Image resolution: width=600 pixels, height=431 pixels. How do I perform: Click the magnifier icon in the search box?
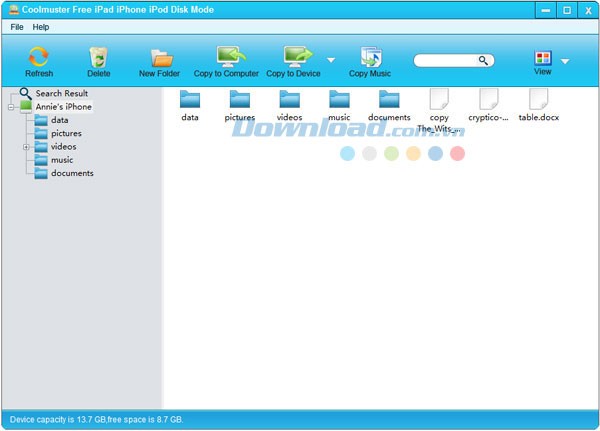(x=483, y=61)
